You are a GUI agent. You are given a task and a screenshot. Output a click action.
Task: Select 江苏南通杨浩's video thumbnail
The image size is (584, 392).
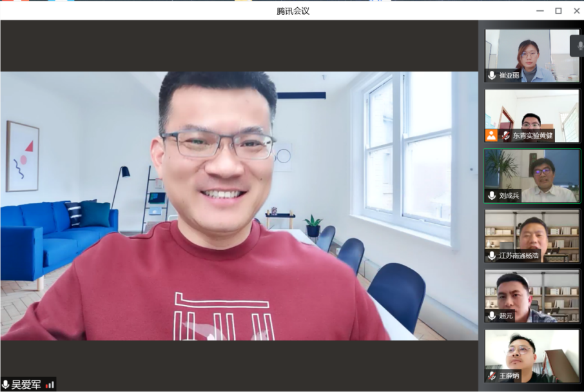[532, 236]
